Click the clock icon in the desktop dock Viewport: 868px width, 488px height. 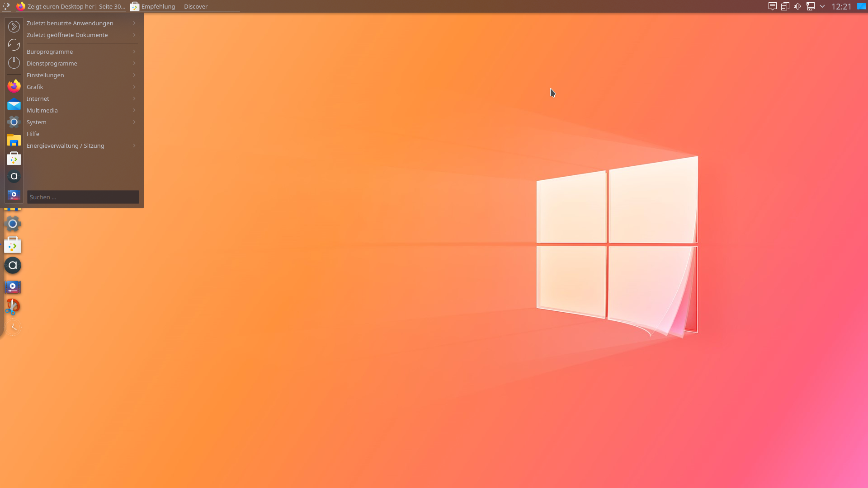point(13,327)
